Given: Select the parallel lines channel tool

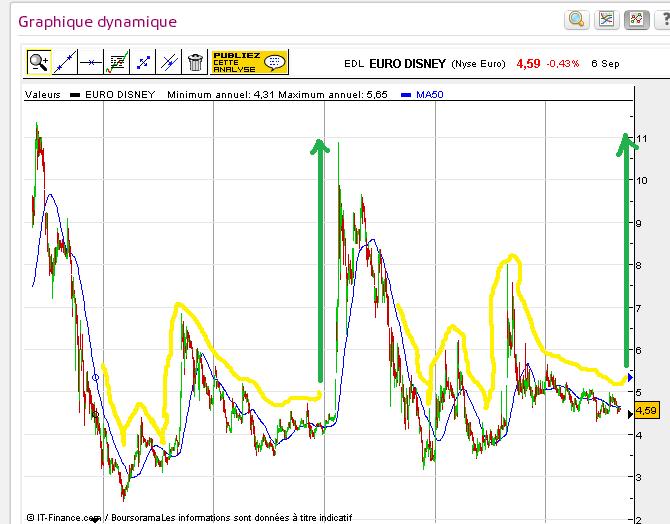Looking at the screenshot, I should click(169, 62).
